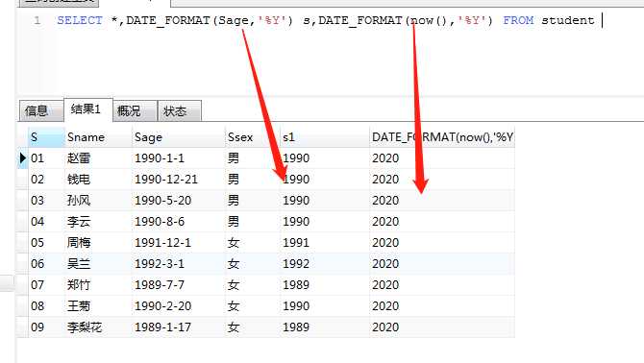The height and width of the screenshot is (363, 644).
Task: Select cell 钱电 in Sname column
Action: click(98, 180)
